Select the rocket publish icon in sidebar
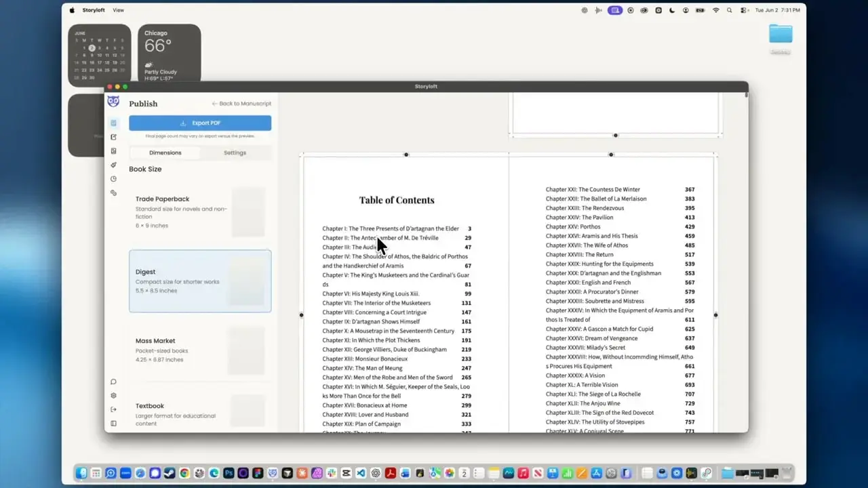 (113, 165)
